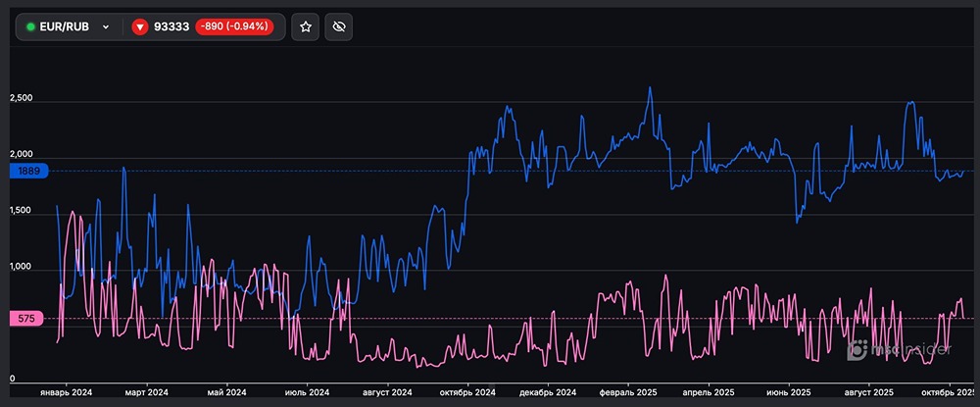Click the апрель 2025 date label
980x407 pixels.
tap(709, 392)
